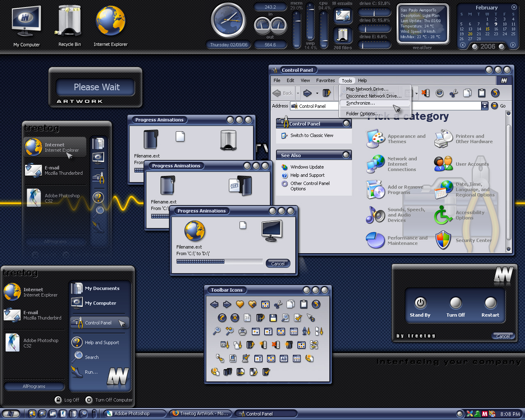This screenshot has height=420, width=525.
Task: Open the User Accounts category
Action: [461, 164]
